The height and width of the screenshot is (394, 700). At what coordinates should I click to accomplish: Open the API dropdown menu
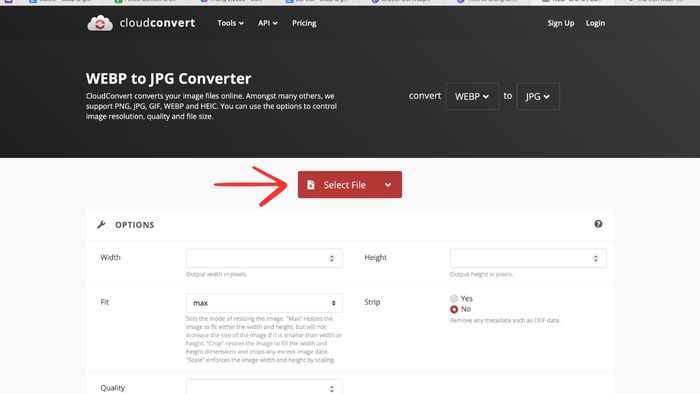click(x=267, y=23)
